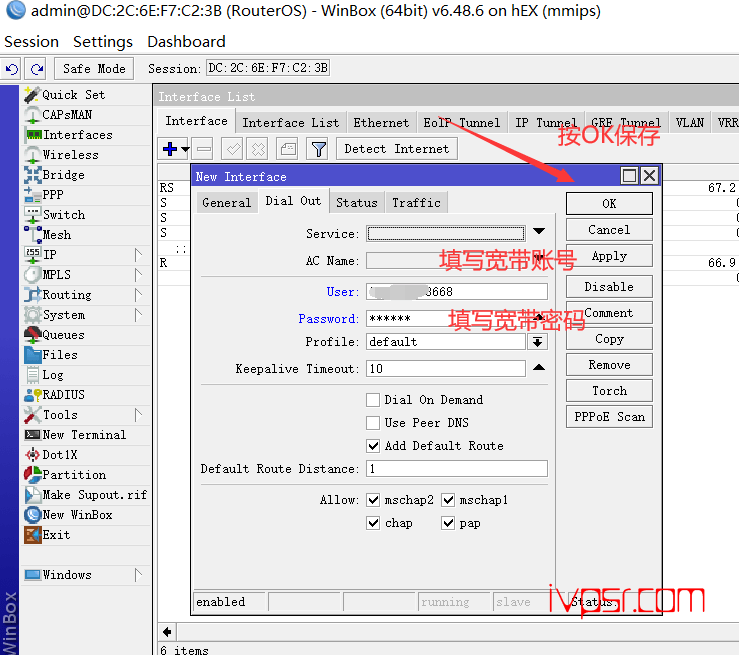Open the Dashboard menu
The image size is (739, 655).
point(186,42)
